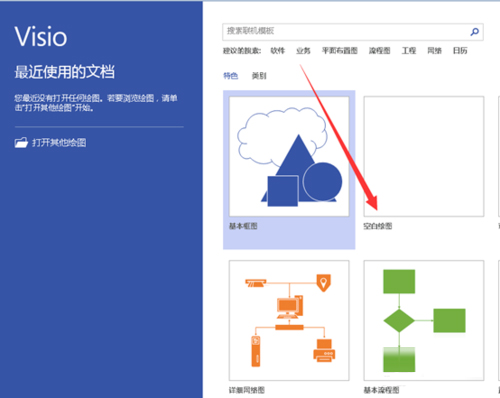Open the 详细网络图 template thumbnail

point(289,320)
